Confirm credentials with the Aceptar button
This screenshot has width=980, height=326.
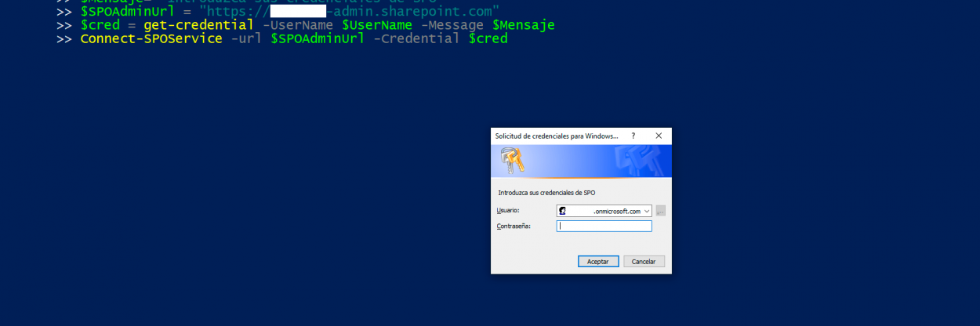click(598, 261)
